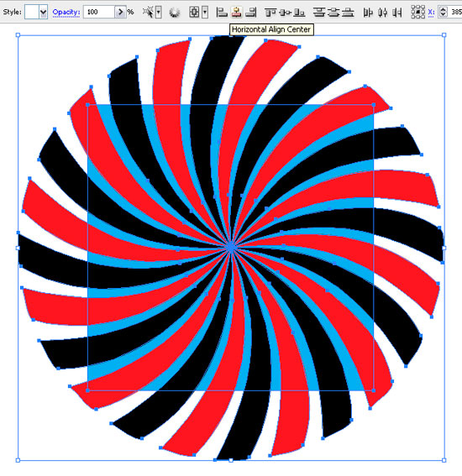This screenshot has height=476, width=462.
Task: Click Vertical Align Top icon
Action: [x=270, y=13]
